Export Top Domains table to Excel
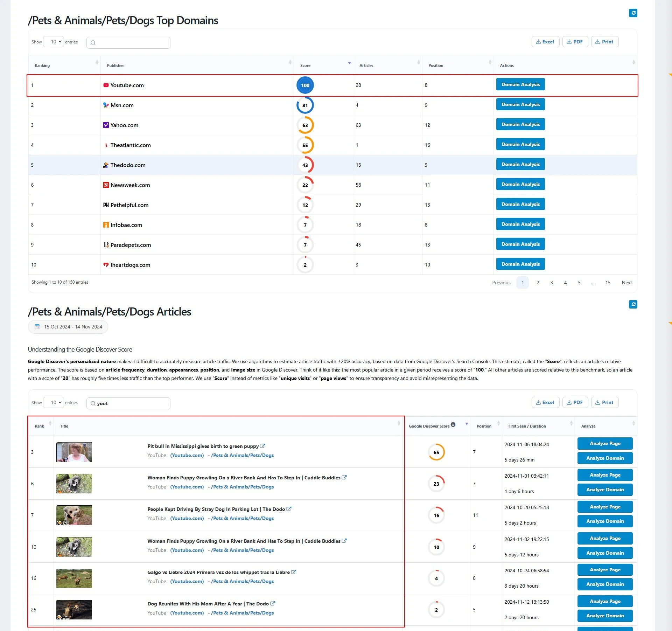Image resolution: width=672 pixels, height=631 pixels. (545, 42)
